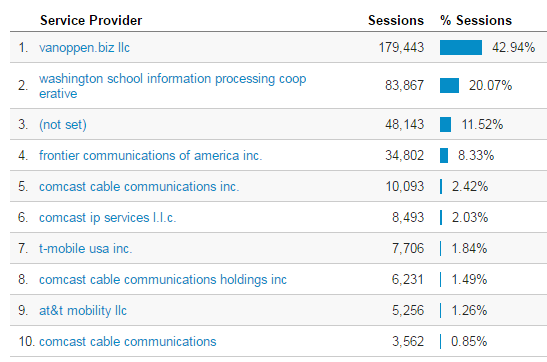Open frontier communications of america inc. link
Image resolution: width=547 pixels, height=362 pixels.
[150, 156]
